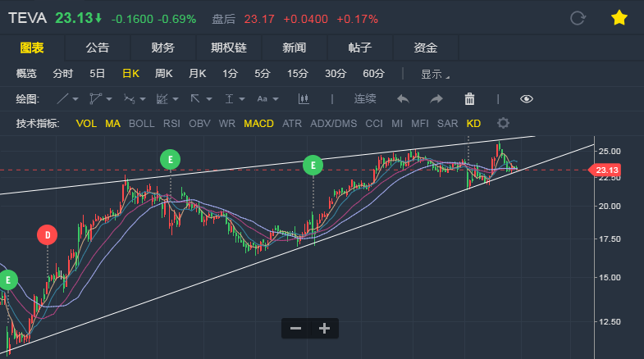Click the zoom out minus button

click(295, 329)
